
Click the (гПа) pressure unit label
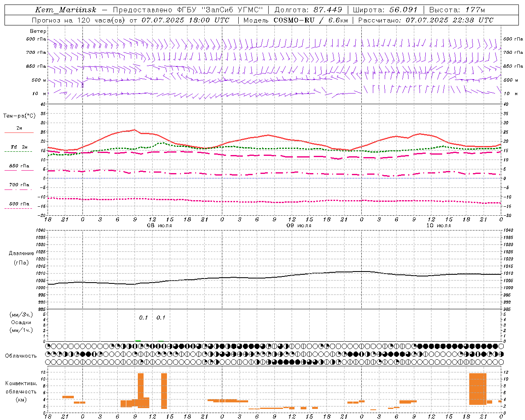tap(21, 262)
